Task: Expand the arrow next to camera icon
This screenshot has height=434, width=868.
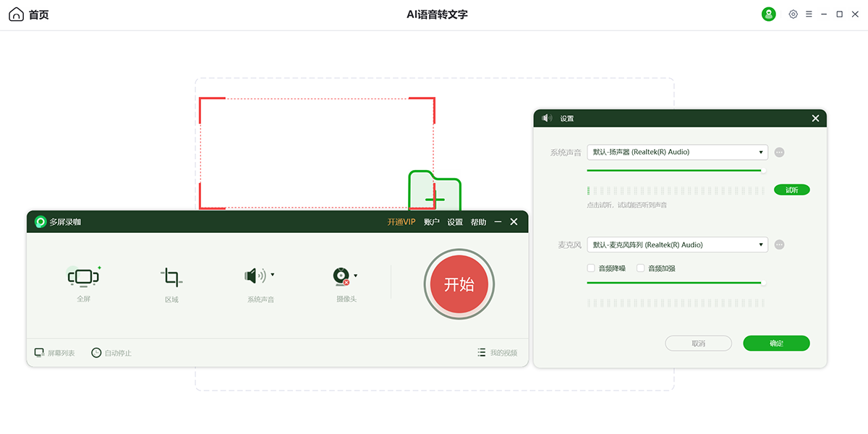Action: 356,276
